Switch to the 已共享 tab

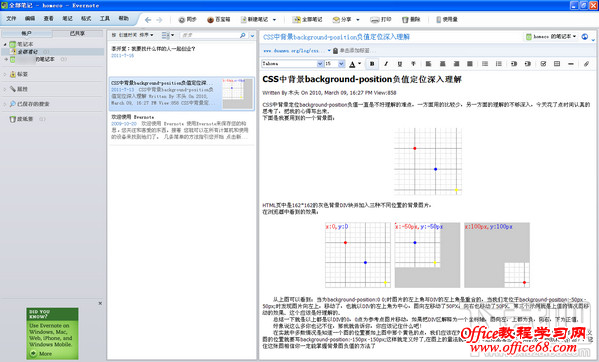coord(77,34)
